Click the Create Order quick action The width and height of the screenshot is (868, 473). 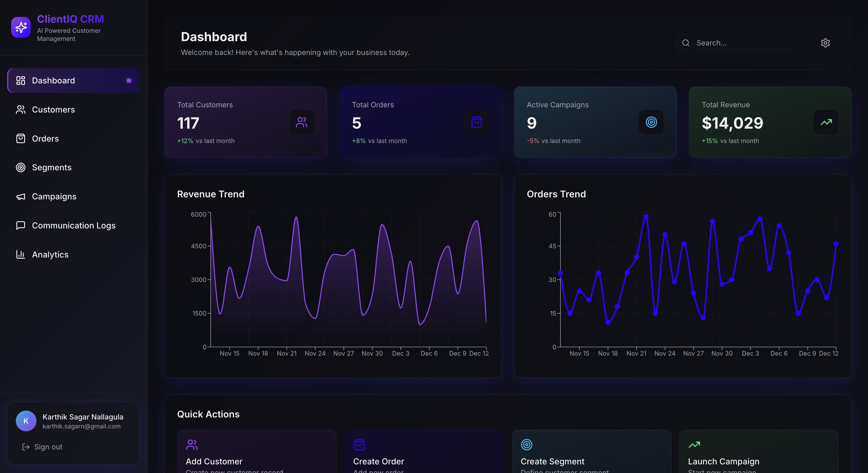424,451
